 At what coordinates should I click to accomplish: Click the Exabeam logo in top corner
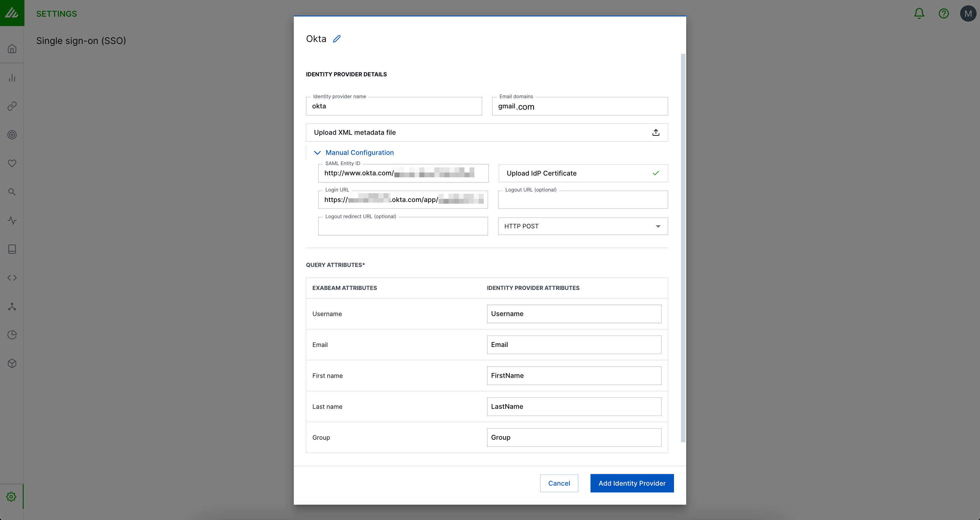[x=12, y=13]
